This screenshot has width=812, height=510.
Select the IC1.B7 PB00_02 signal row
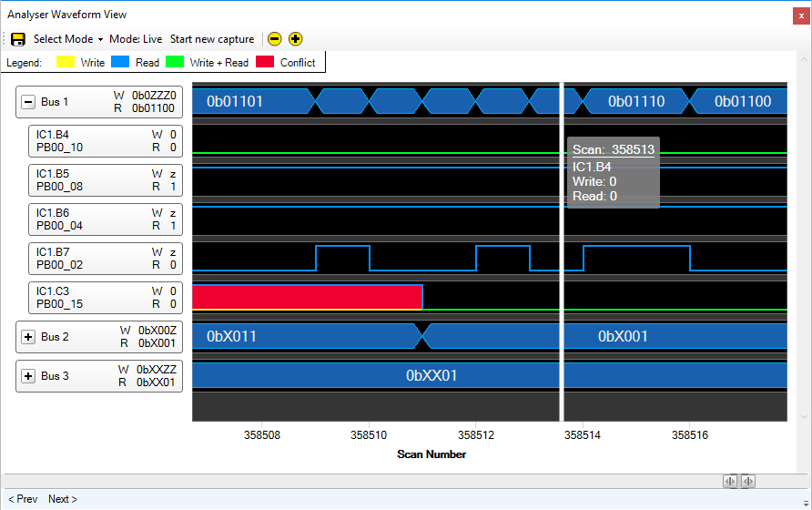tap(106, 259)
